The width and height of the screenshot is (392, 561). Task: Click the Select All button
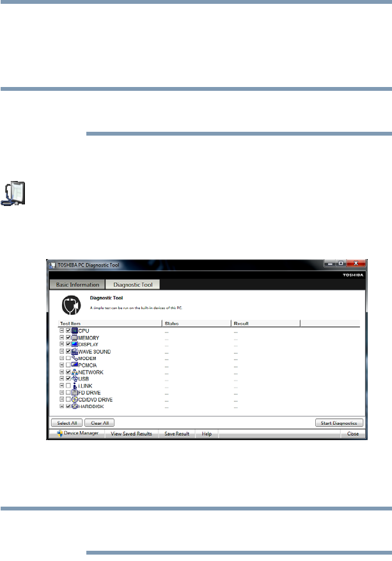click(x=67, y=423)
